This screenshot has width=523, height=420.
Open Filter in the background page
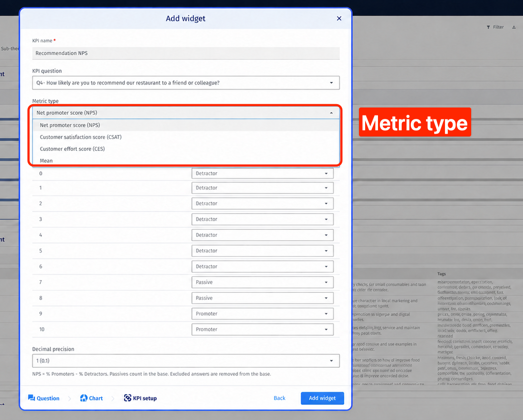pos(495,27)
